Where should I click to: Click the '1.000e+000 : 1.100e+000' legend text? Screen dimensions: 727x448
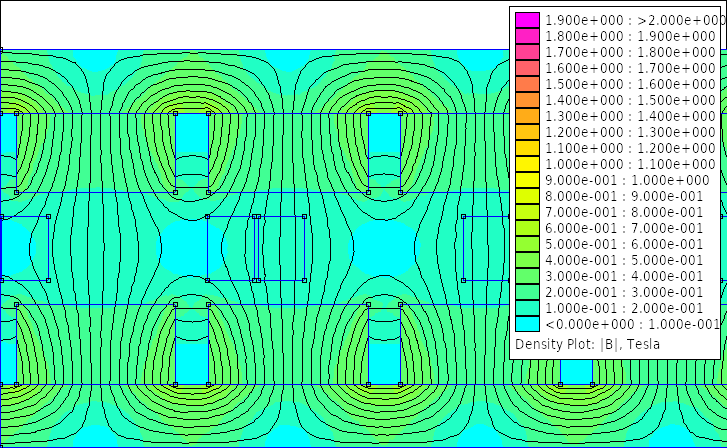coord(630,165)
